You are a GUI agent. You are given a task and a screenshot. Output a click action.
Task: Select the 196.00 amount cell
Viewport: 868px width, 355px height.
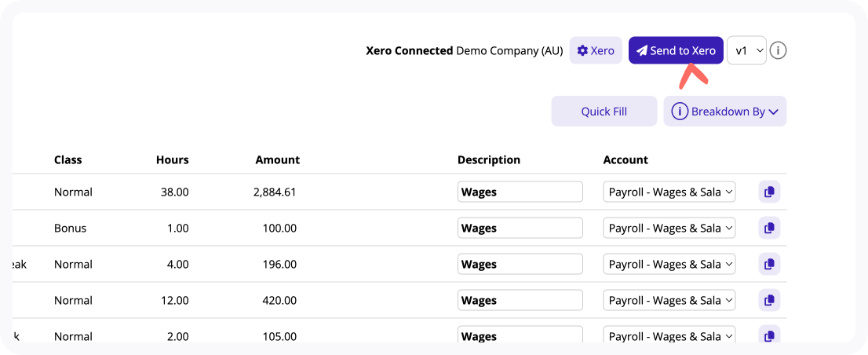coord(279,264)
